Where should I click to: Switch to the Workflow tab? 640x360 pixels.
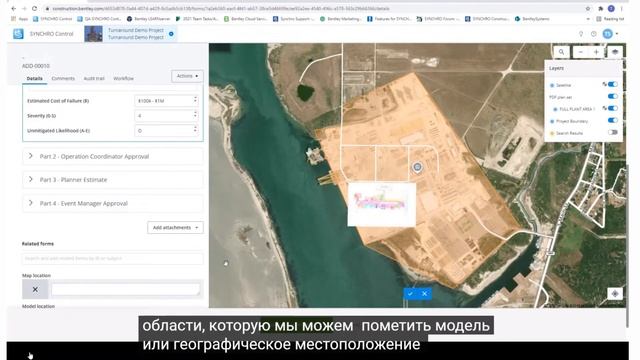123,78
